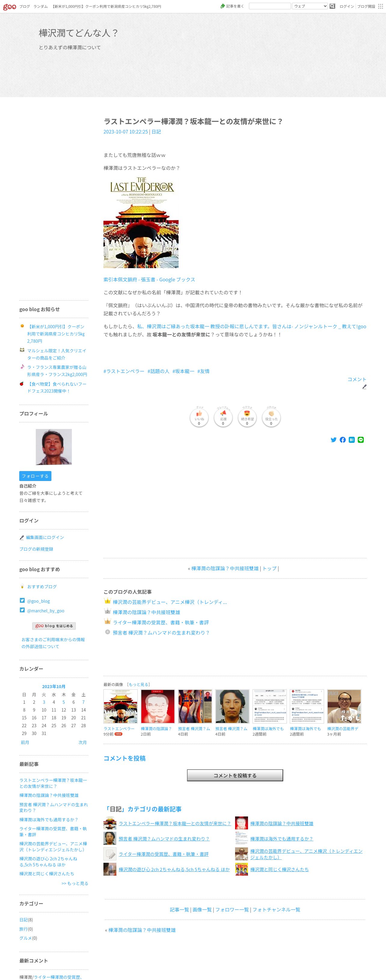Click ブログの新規登録 link
The height and width of the screenshot is (980, 386).
tap(36, 549)
